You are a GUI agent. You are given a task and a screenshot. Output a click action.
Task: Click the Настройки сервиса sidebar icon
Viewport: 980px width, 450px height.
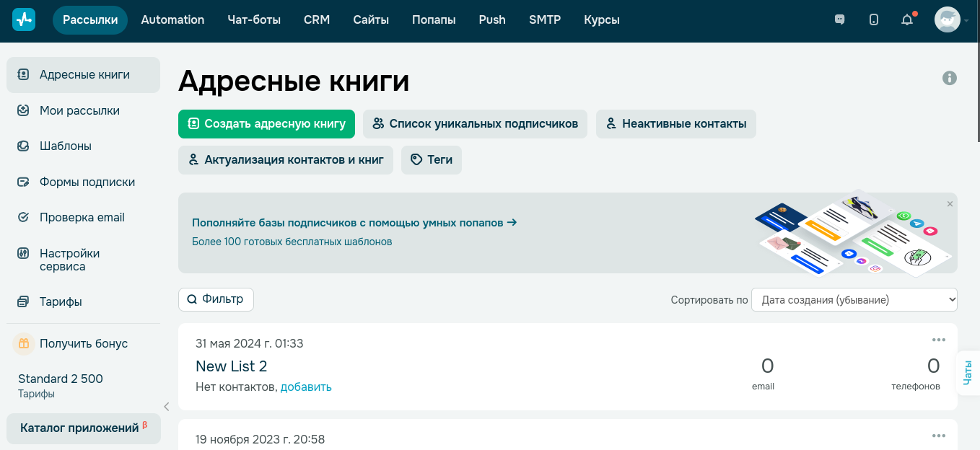click(x=24, y=253)
